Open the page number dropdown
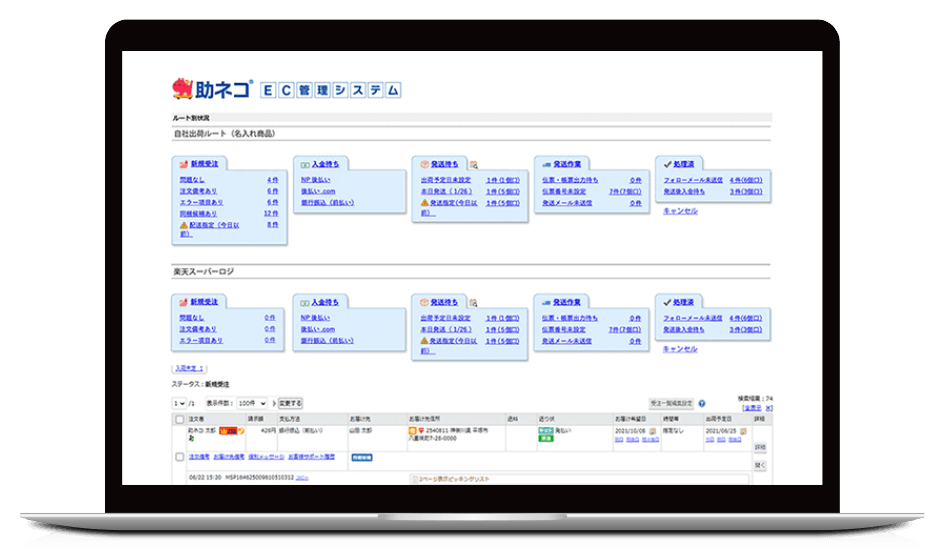 point(179,403)
